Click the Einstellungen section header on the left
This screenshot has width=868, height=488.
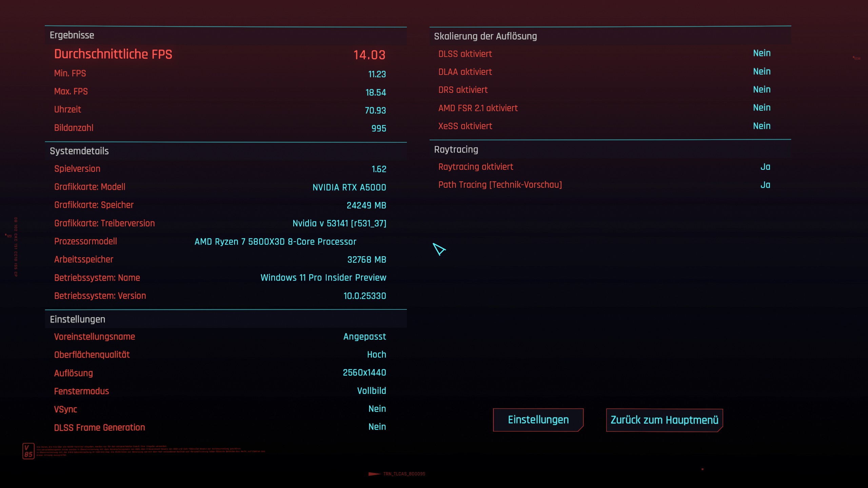(77, 319)
